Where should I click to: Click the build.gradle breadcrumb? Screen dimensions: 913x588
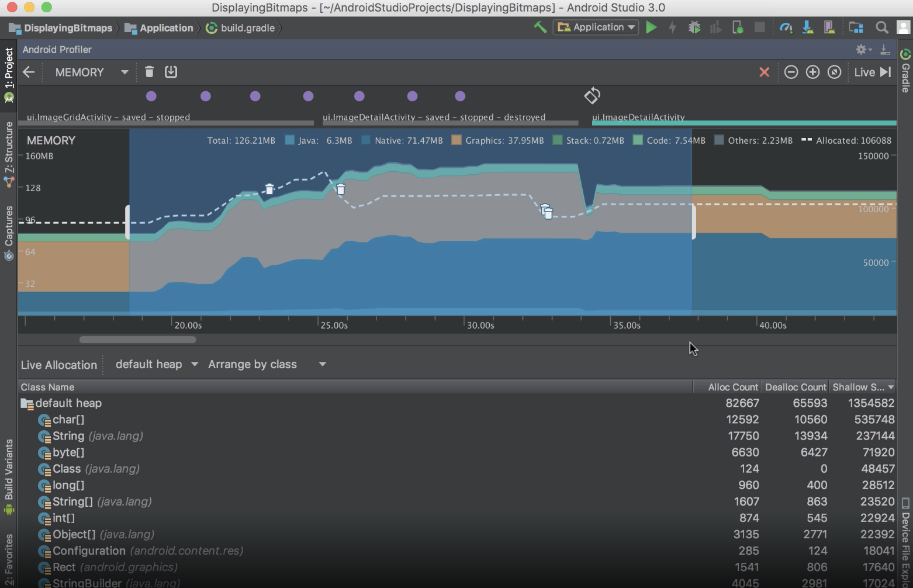241,27
